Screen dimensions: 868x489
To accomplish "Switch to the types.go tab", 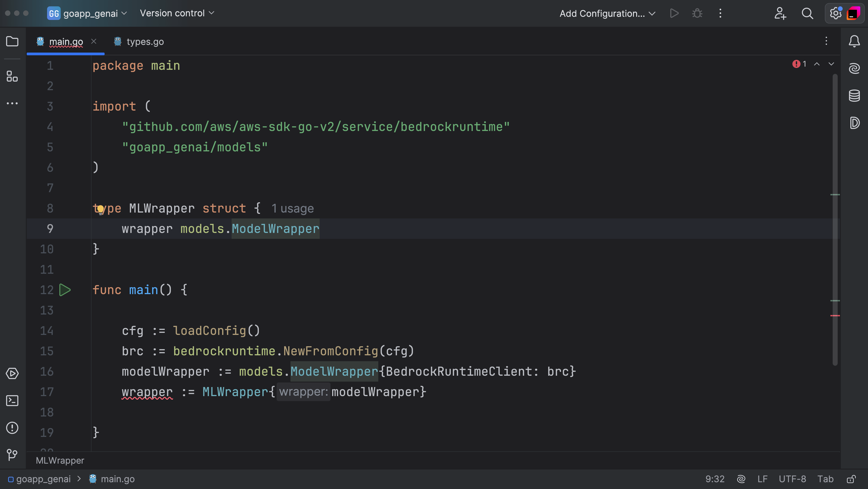I will (x=145, y=42).
